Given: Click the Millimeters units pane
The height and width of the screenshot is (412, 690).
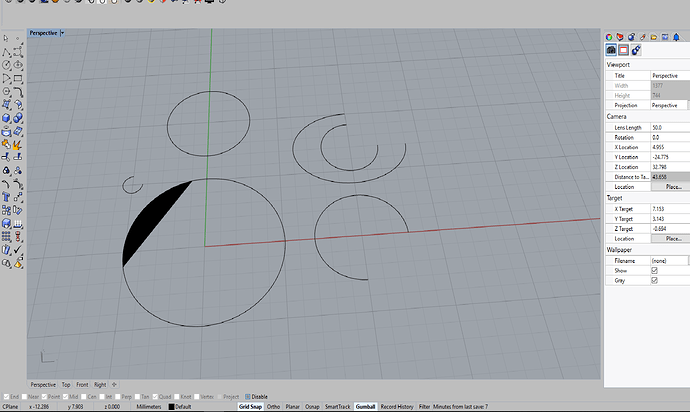Looking at the screenshot, I should [149, 407].
